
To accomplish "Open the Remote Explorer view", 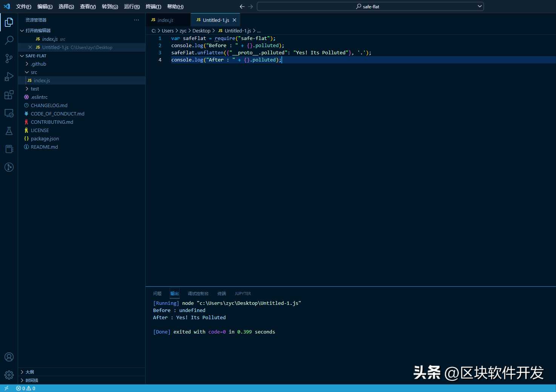I will pos(9,113).
